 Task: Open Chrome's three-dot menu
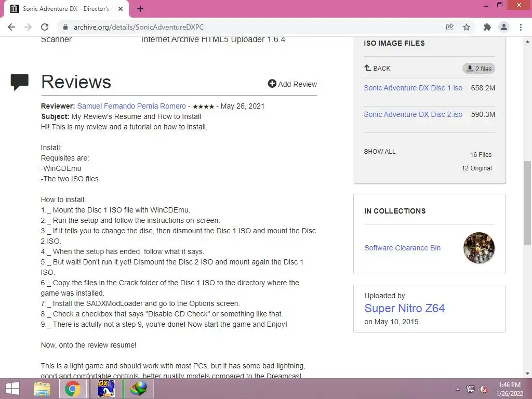pyautogui.click(x=521, y=27)
